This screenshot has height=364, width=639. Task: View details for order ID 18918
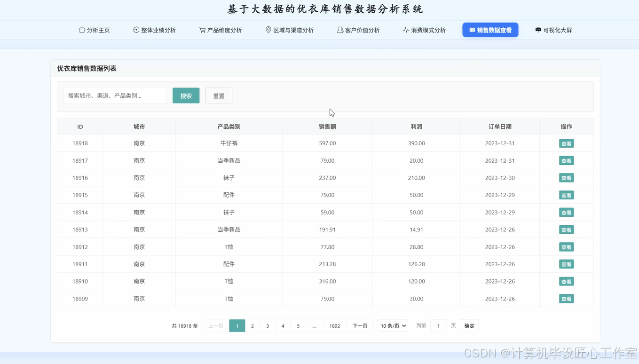[566, 143]
